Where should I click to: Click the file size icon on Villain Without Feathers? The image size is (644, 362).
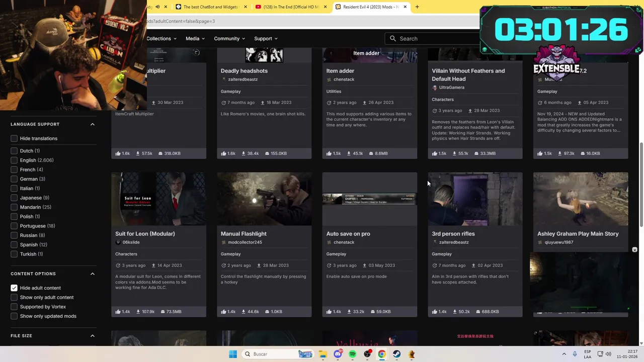click(x=477, y=153)
